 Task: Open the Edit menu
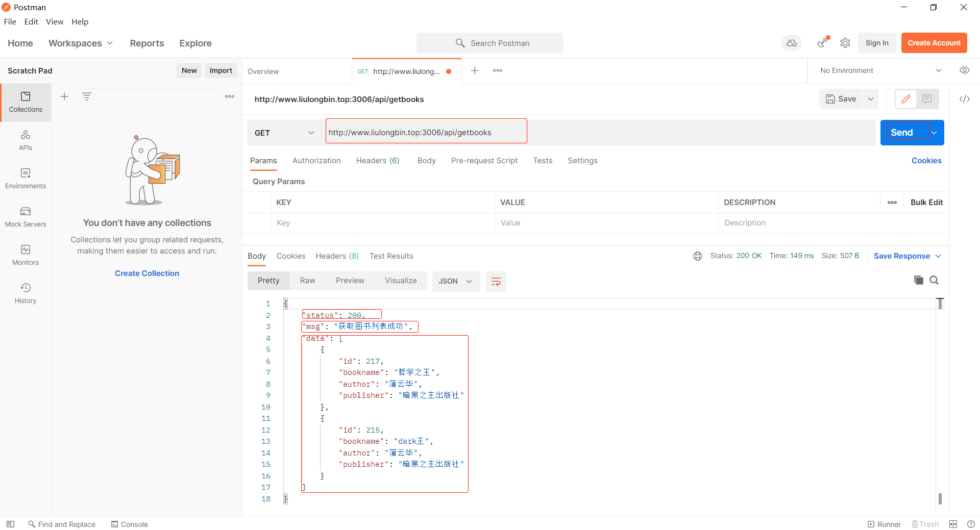(x=31, y=21)
